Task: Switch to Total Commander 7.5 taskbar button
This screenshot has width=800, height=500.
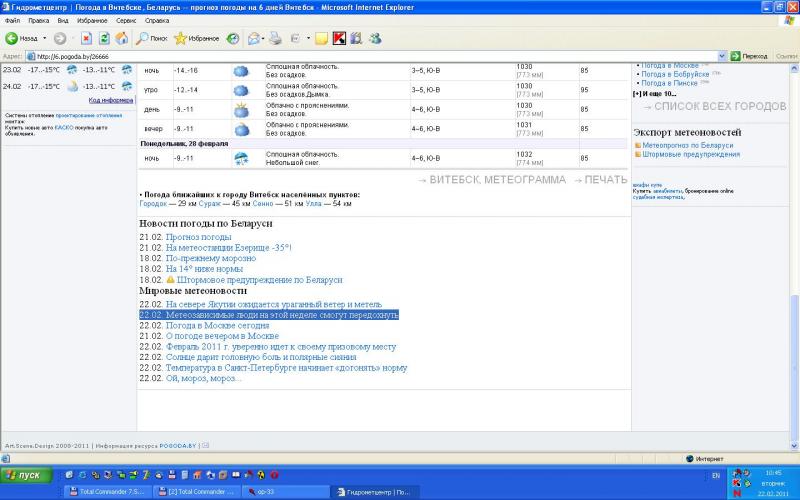Action: click(x=108, y=492)
